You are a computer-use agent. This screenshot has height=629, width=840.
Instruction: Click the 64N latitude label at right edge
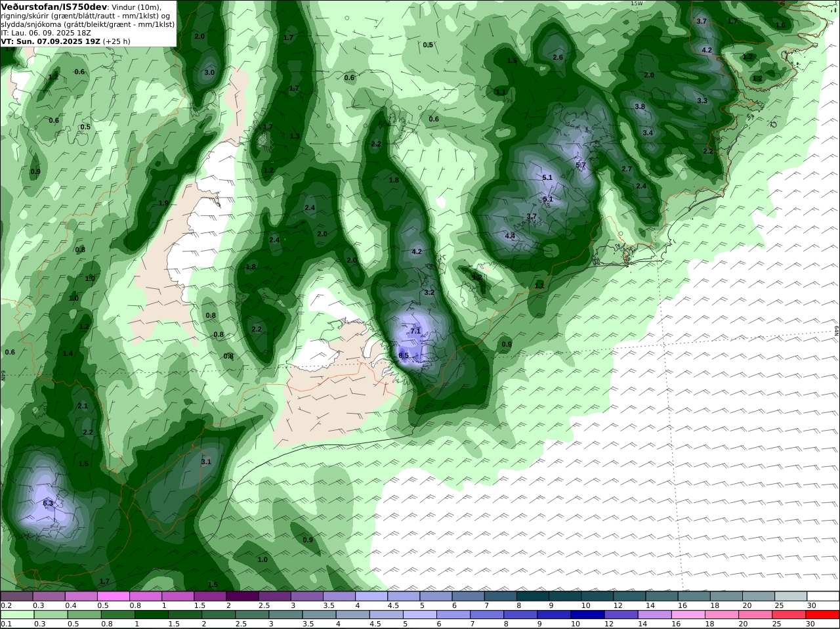point(837,331)
